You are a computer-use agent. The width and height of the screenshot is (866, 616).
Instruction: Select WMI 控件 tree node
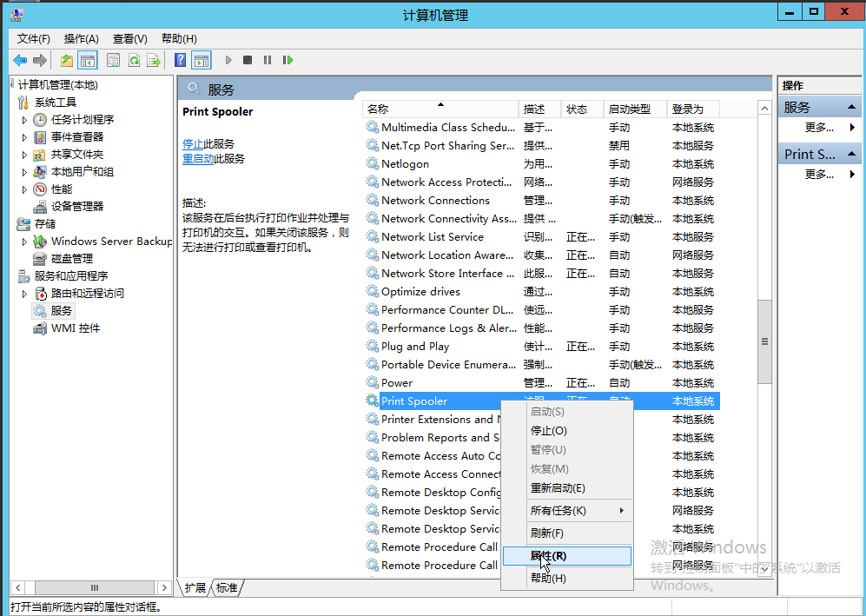point(76,328)
